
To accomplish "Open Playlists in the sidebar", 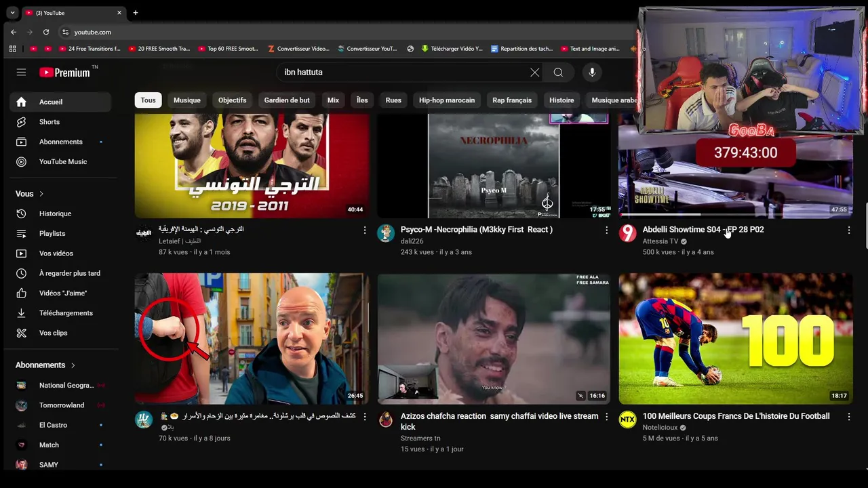I will pyautogui.click(x=60, y=233).
